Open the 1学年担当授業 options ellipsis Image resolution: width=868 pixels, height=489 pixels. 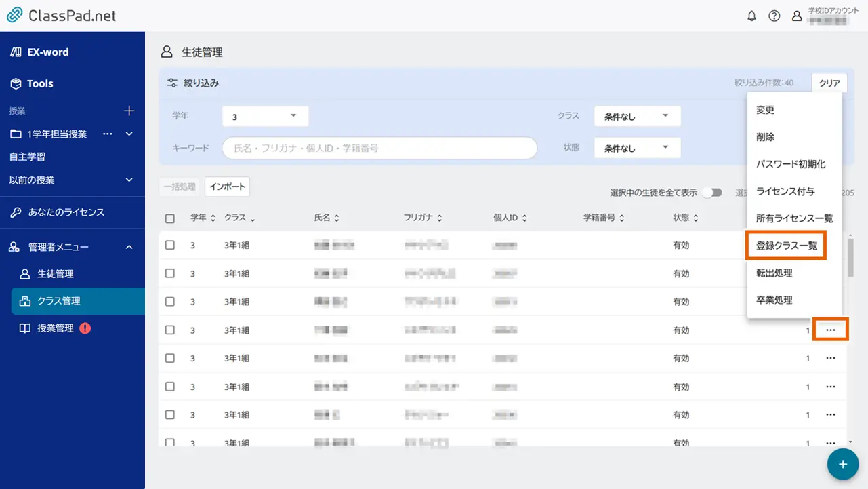coord(107,134)
